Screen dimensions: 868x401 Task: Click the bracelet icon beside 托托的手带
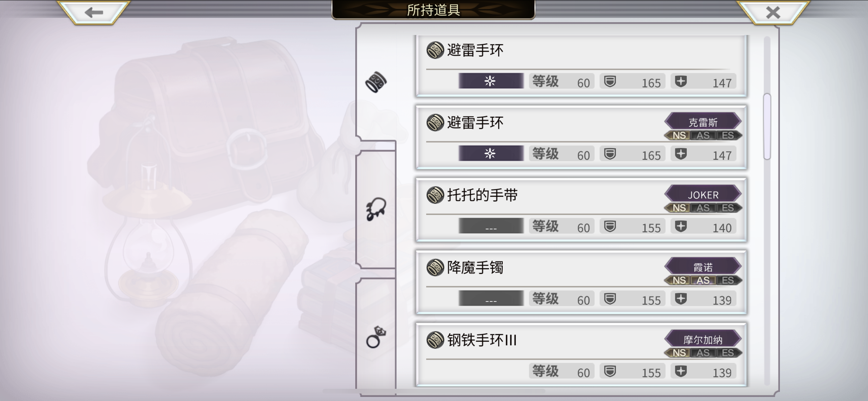(435, 195)
